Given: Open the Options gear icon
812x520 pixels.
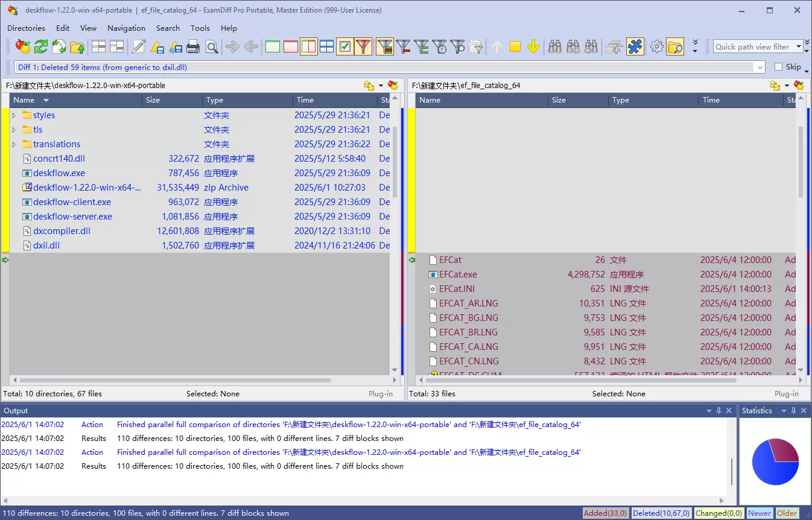Looking at the screenshot, I should [x=657, y=46].
